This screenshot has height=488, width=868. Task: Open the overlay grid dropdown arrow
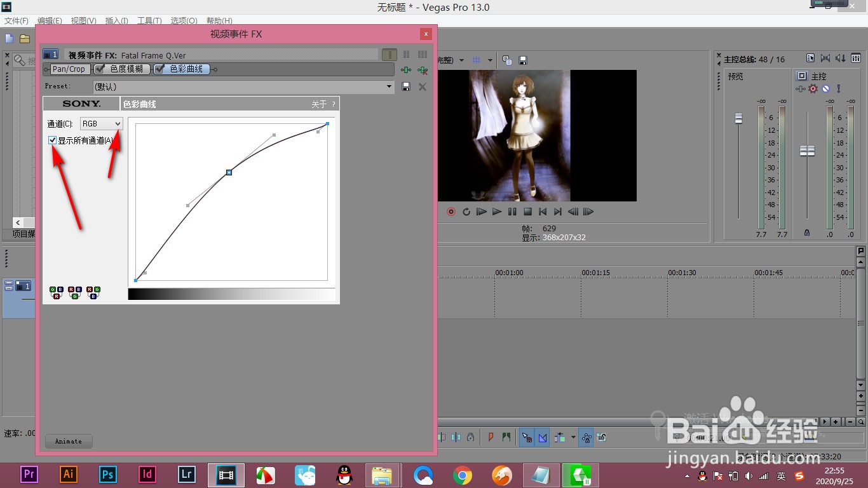491,60
